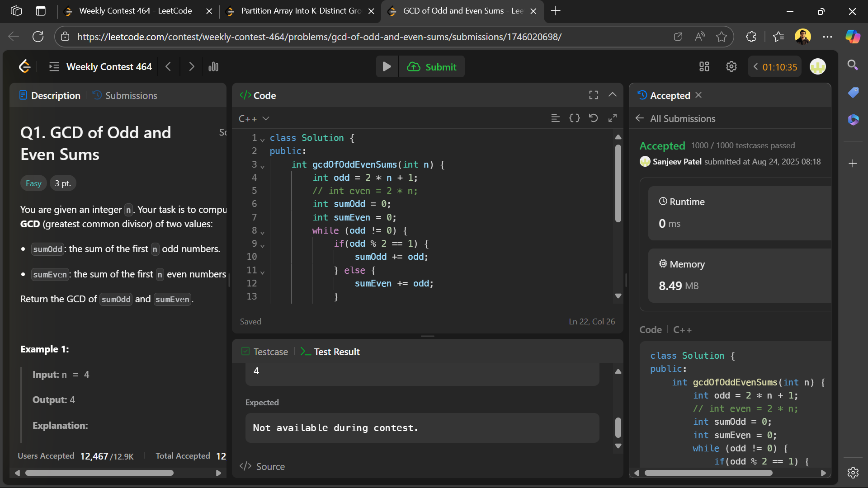Go to the next contest problem arrow
Image resolution: width=868 pixels, height=488 pixels.
coord(192,67)
